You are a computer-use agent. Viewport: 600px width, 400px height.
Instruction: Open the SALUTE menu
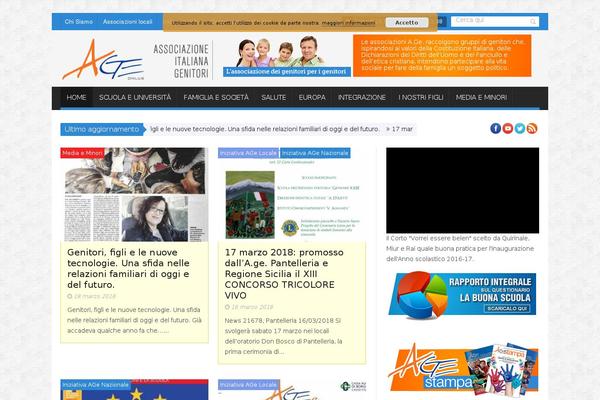(274, 98)
